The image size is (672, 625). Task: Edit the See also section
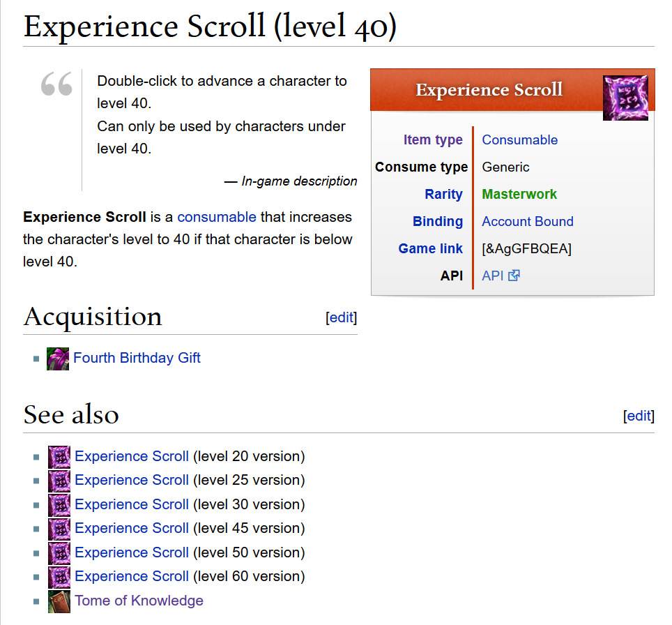639,416
